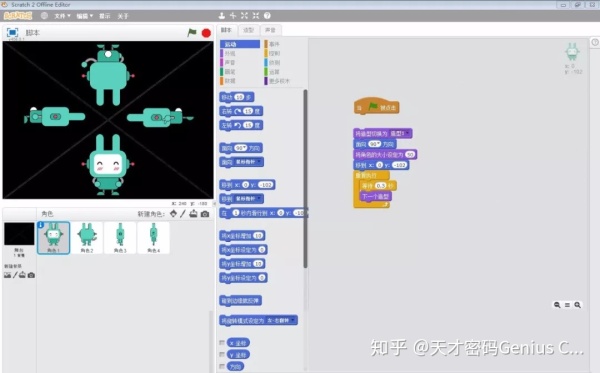Viewport: 600px width, 373px height.
Task: Open the 编辑 menu
Action: [x=85, y=16]
